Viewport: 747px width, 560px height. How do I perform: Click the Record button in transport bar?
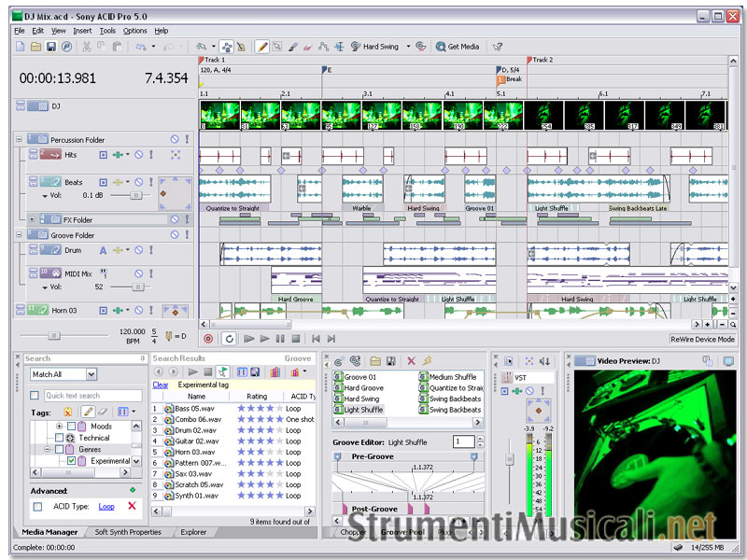[x=208, y=339]
